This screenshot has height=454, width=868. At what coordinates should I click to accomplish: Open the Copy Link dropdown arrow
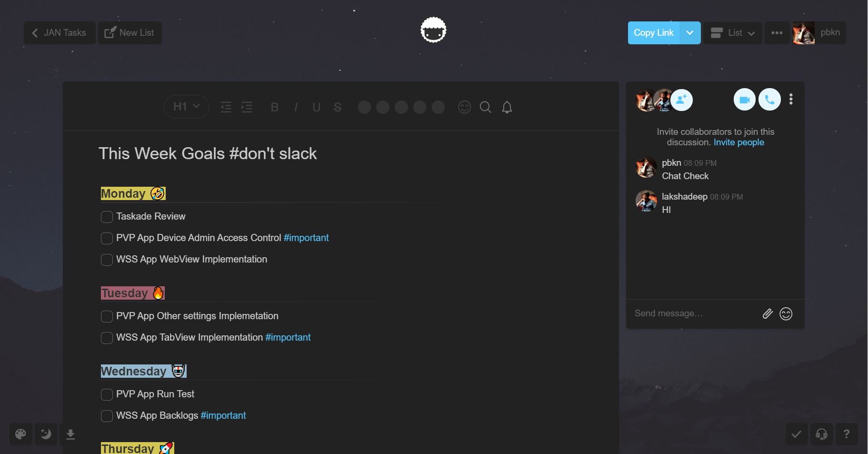pyautogui.click(x=690, y=33)
